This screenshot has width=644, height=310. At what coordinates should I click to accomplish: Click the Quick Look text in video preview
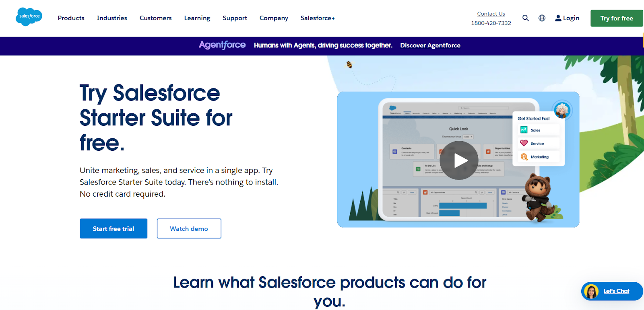click(458, 129)
